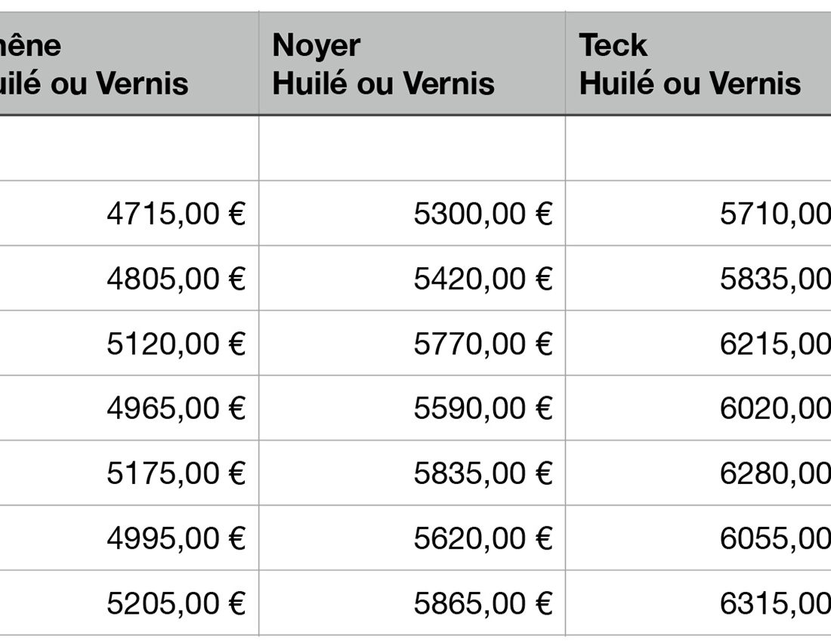Viewport: 831px width, 644px height.
Task: Click the 4805,00 € price cell
Action: tap(176, 279)
